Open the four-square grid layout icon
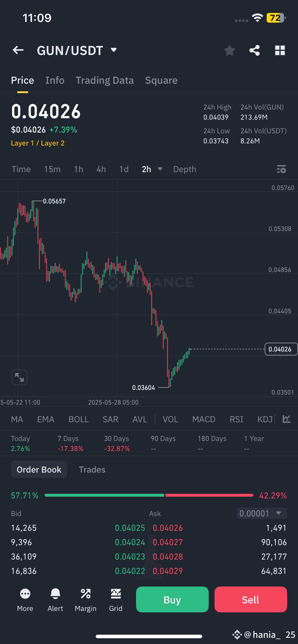298x644 pixels. [x=280, y=50]
